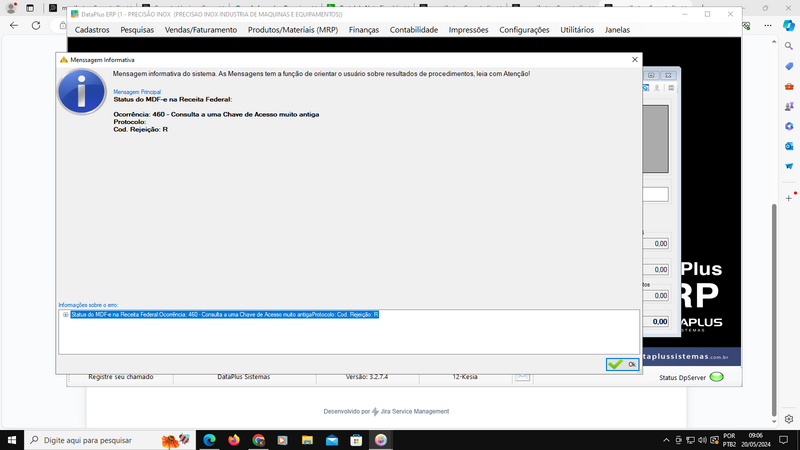Viewport: 800px width, 450px height.
Task: Close the Mensagem Informativa dialog
Action: click(635, 60)
